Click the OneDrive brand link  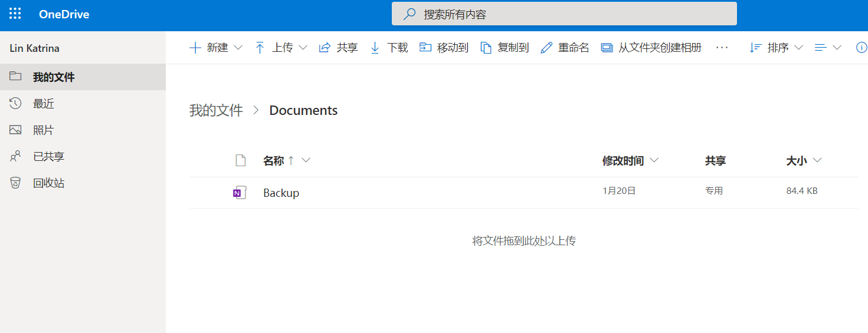coord(64,15)
